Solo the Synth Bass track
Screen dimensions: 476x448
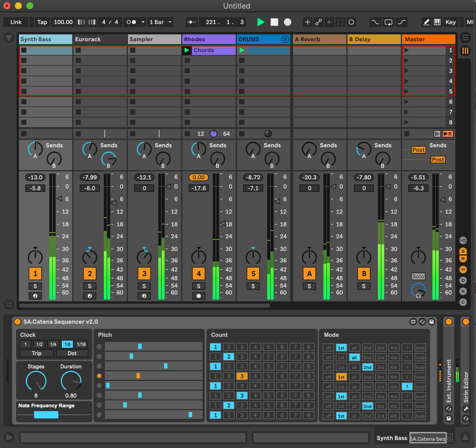[35, 286]
